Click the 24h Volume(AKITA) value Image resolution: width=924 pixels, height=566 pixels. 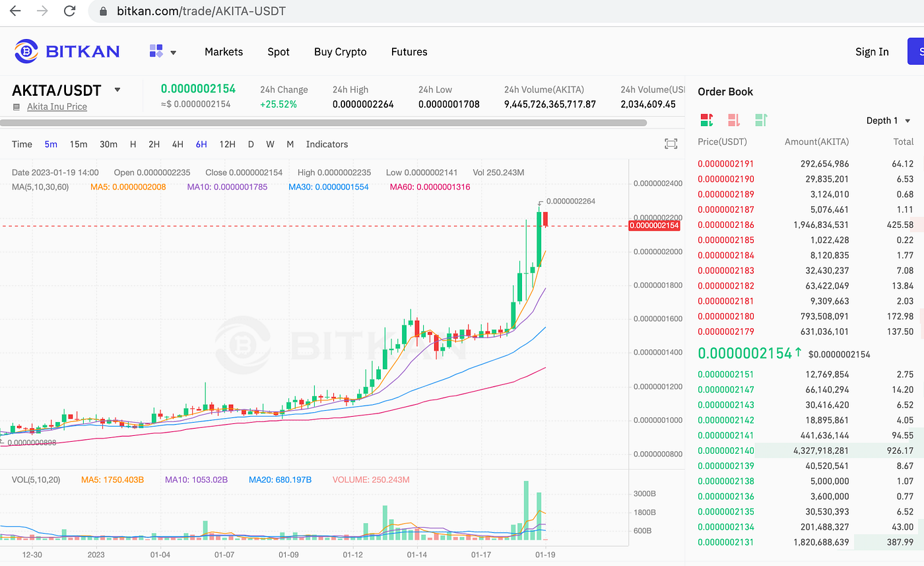550,104
